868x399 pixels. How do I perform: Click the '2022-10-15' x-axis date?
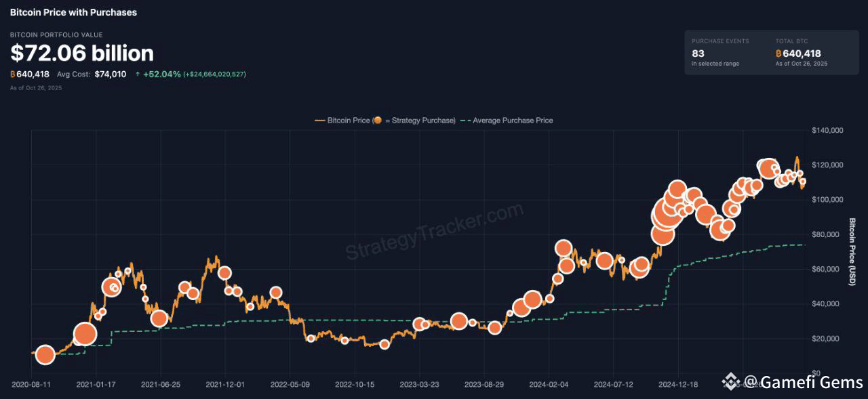click(355, 384)
